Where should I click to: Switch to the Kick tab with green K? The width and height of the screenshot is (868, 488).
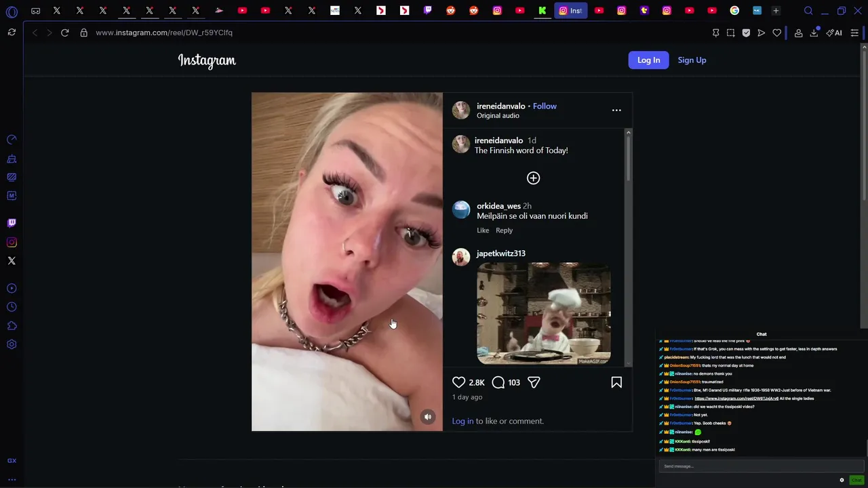(x=542, y=11)
